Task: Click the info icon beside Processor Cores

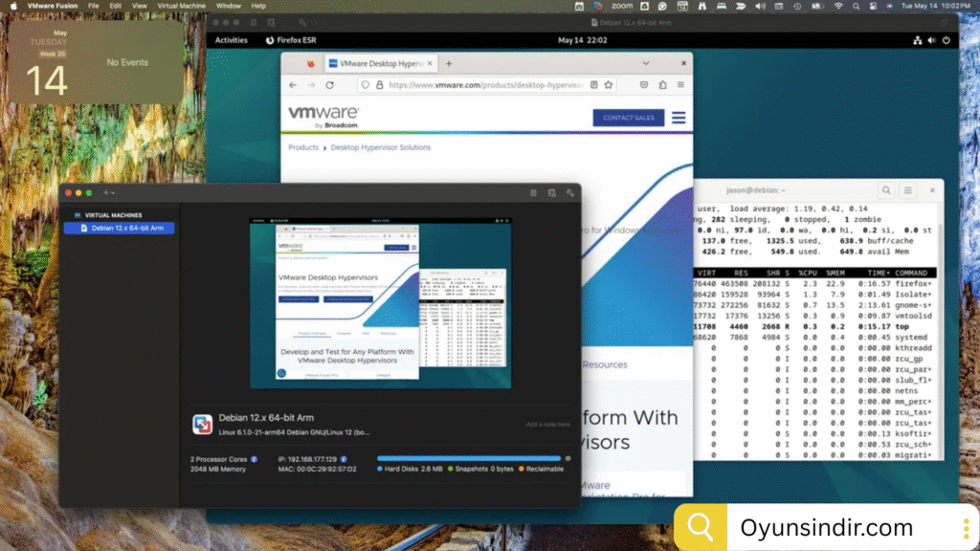Action: (254, 459)
